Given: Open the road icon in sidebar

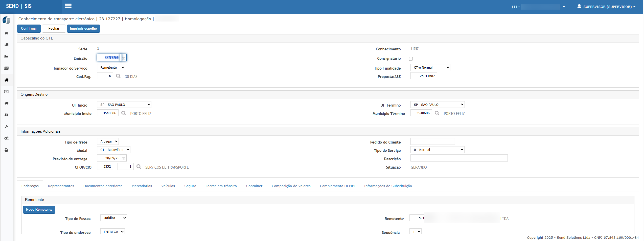Looking at the screenshot, I should [7, 115].
